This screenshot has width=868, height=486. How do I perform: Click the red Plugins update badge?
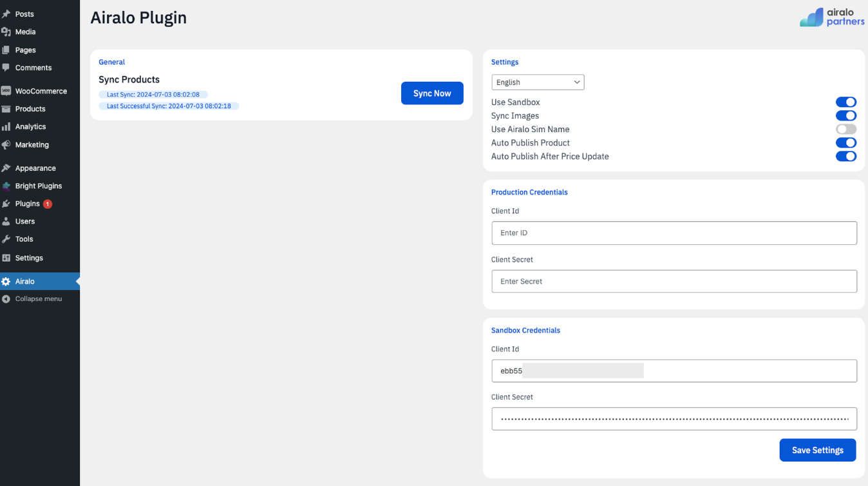(x=48, y=204)
